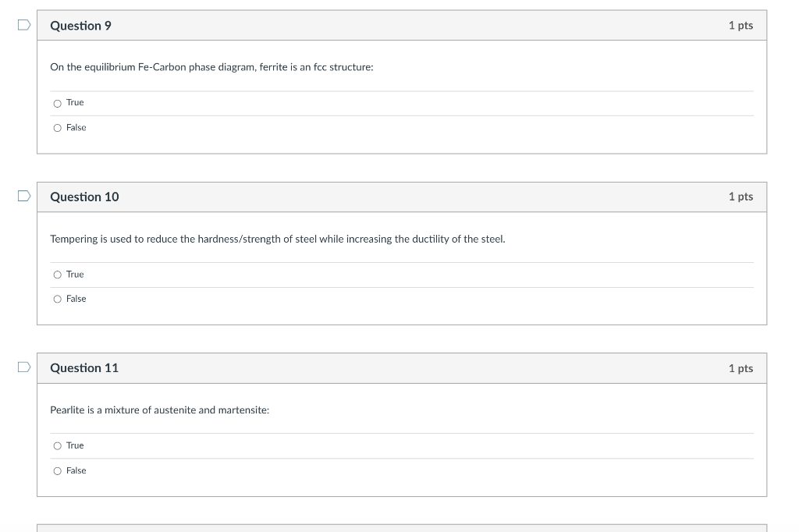Select the True radio button for Question 9
Image resolution: width=799 pixels, height=532 pixels.
click(x=58, y=103)
